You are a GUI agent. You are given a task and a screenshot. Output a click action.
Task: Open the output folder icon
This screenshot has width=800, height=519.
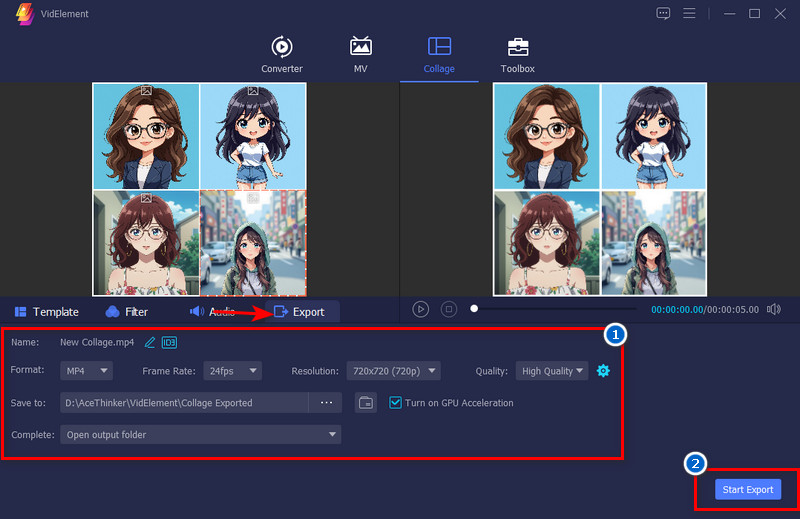point(366,403)
